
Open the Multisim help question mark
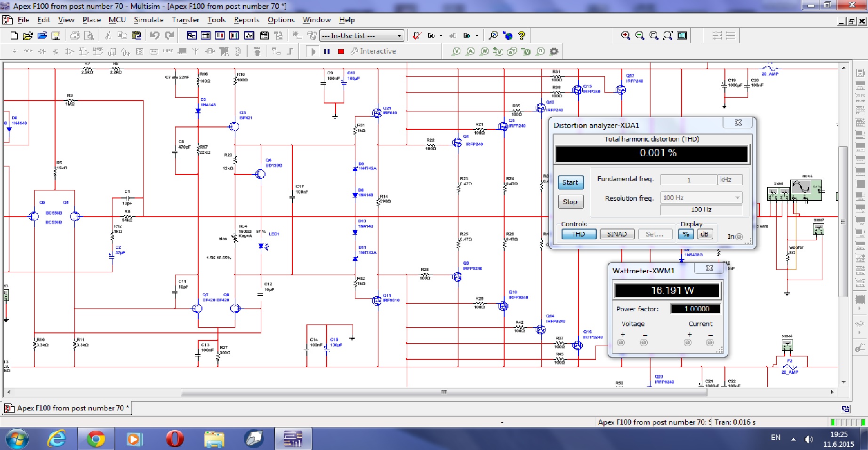(522, 36)
